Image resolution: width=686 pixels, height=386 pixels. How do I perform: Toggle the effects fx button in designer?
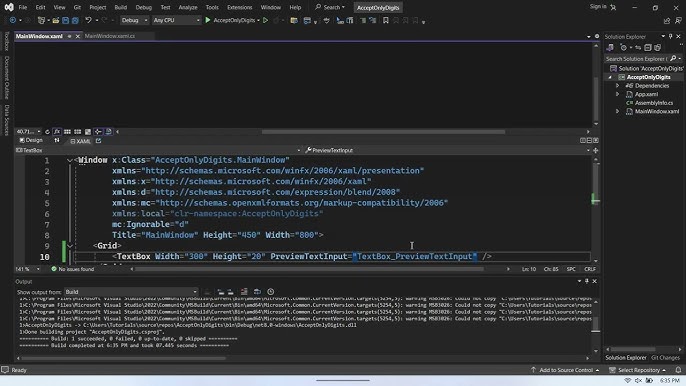click(x=57, y=131)
